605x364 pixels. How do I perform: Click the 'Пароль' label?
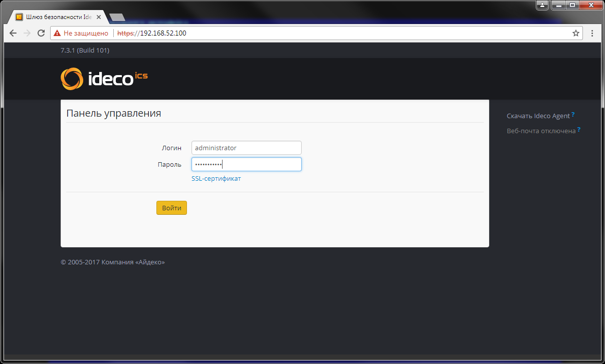pyautogui.click(x=169, y=165)
